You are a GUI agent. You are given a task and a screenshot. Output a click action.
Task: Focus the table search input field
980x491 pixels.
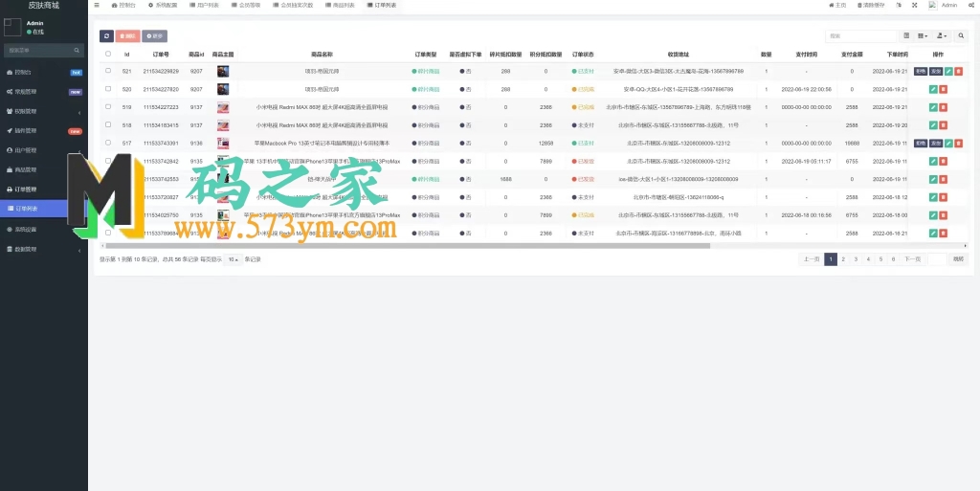click(860, 36)
